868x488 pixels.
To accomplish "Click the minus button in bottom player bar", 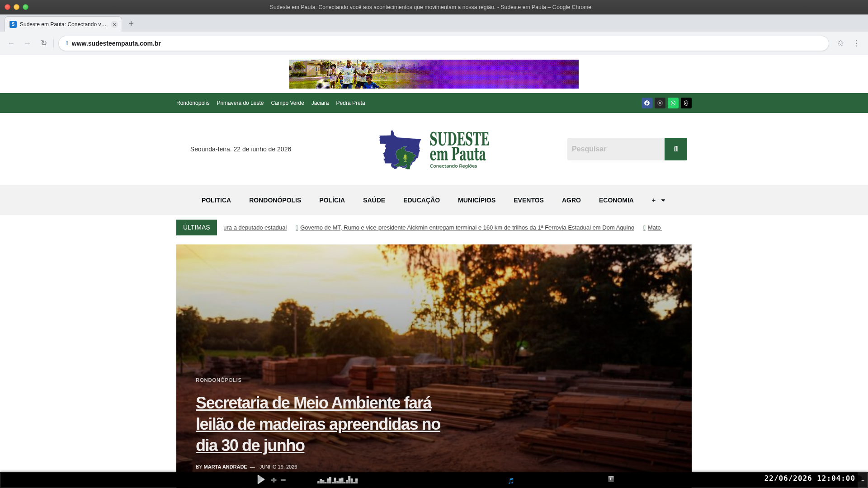I will (283, 480).
